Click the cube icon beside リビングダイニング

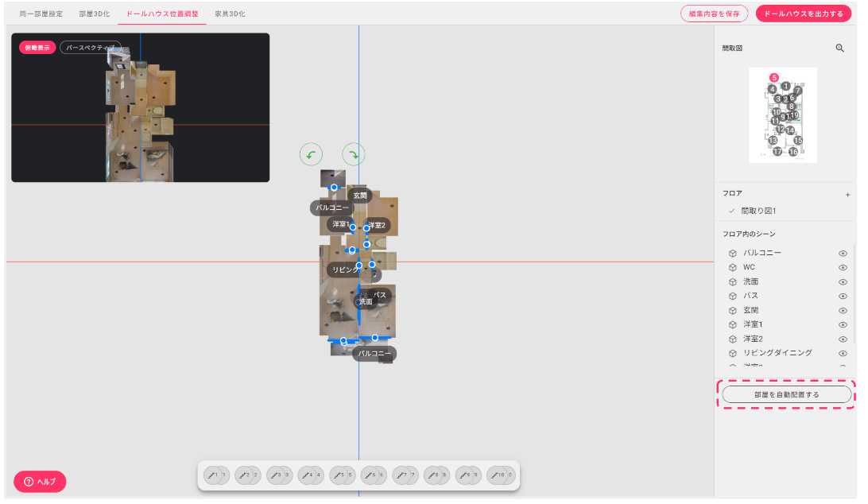click(732, 353)
